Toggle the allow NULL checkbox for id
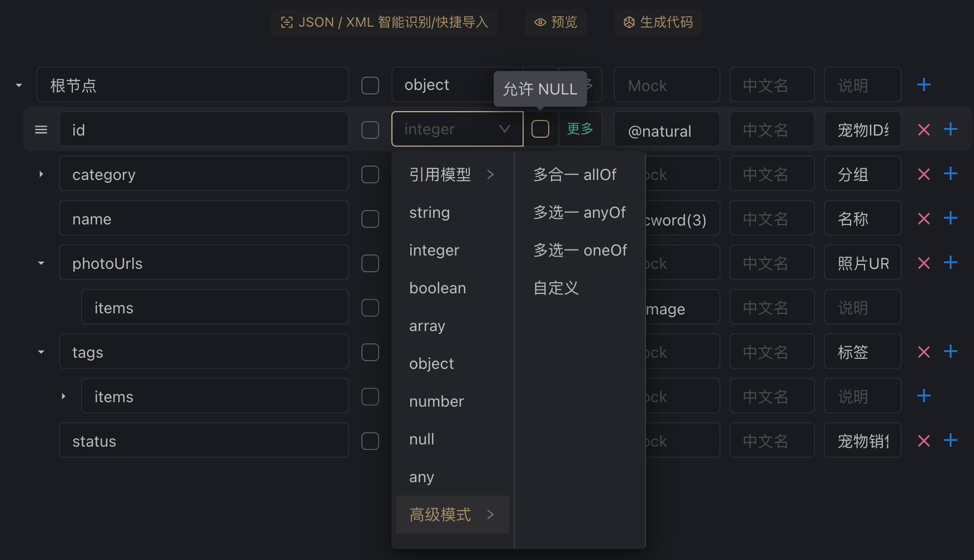 tap(540, 129)
